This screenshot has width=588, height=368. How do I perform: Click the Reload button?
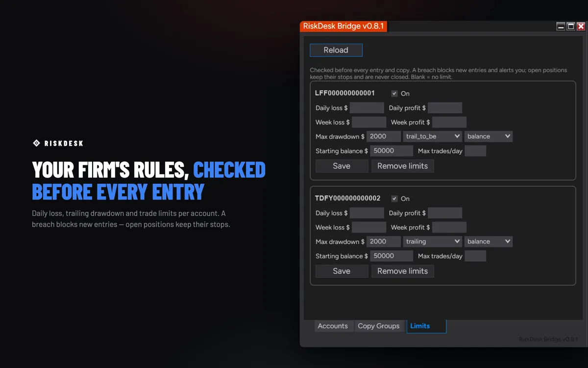coord(336,50)
